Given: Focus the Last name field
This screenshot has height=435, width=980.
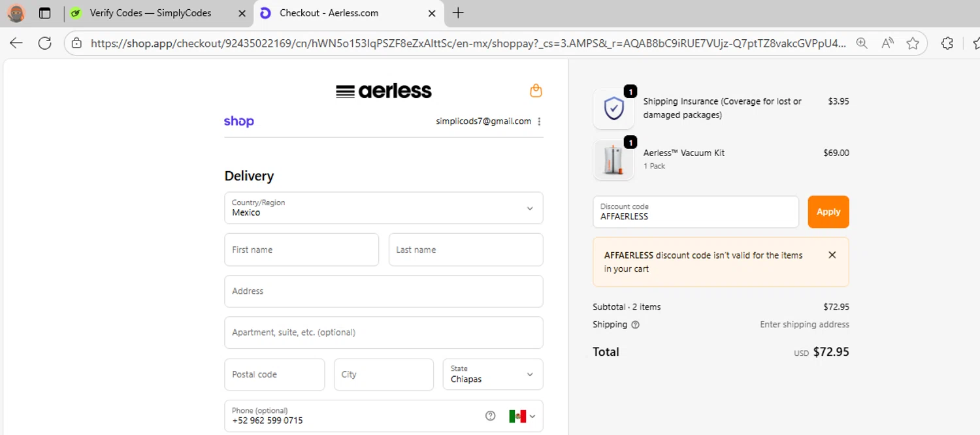Looking at the screenshot, I should click(466, 250).
